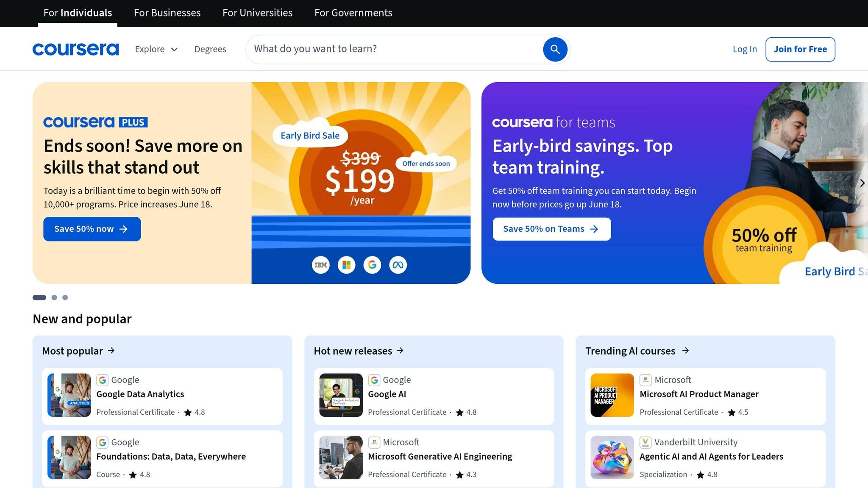Click the Coursera for teams logo
868x488 pixels.
(554, 122)
